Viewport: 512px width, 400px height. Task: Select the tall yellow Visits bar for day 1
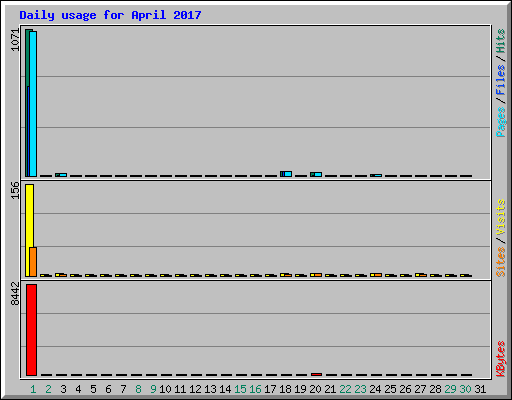pos(29,230)
